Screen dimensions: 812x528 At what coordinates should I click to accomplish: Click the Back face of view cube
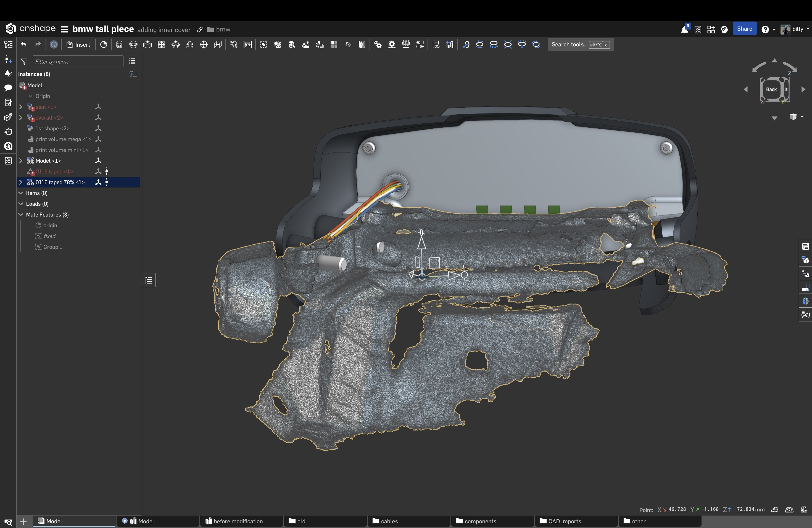[771, 89]
